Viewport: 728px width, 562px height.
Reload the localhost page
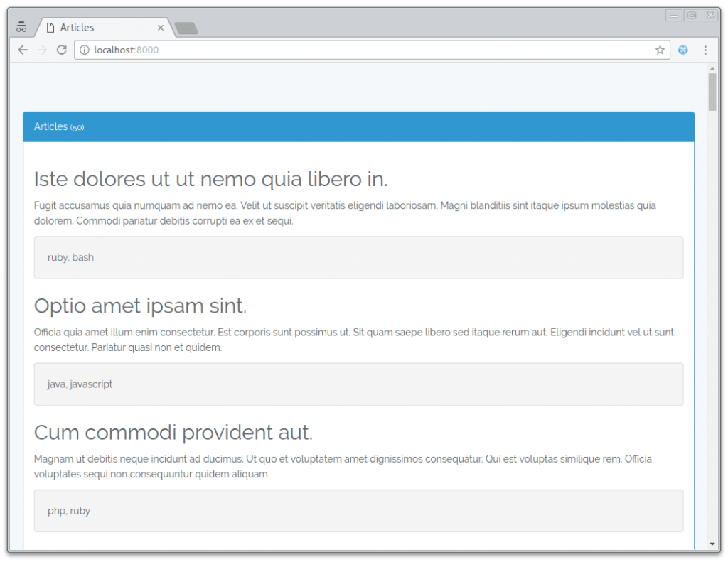click(62, 50)
